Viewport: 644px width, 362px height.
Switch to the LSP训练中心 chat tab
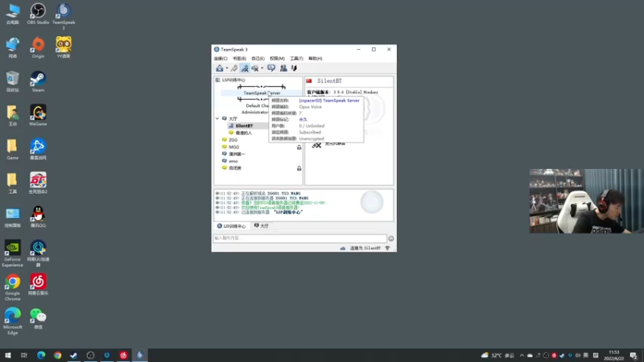[x=231, y=226]
